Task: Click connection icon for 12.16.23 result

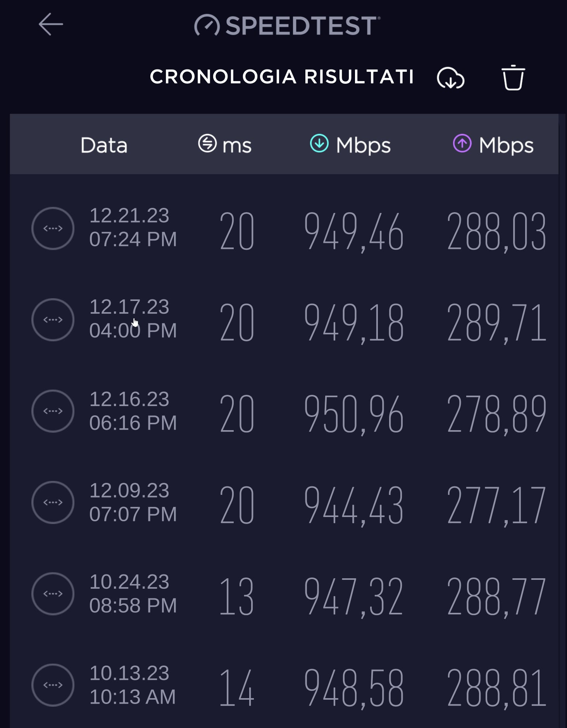Action: pos(53,411)
